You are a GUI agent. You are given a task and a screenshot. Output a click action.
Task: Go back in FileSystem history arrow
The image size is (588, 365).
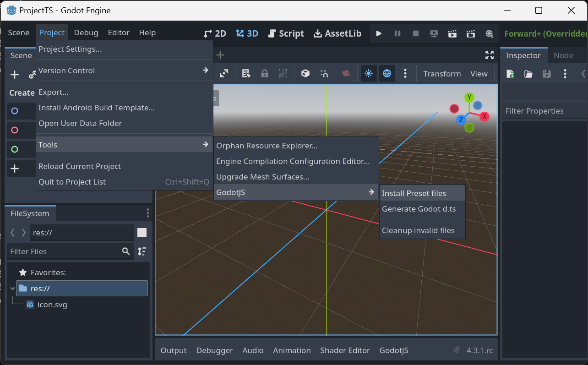[13, 233]
